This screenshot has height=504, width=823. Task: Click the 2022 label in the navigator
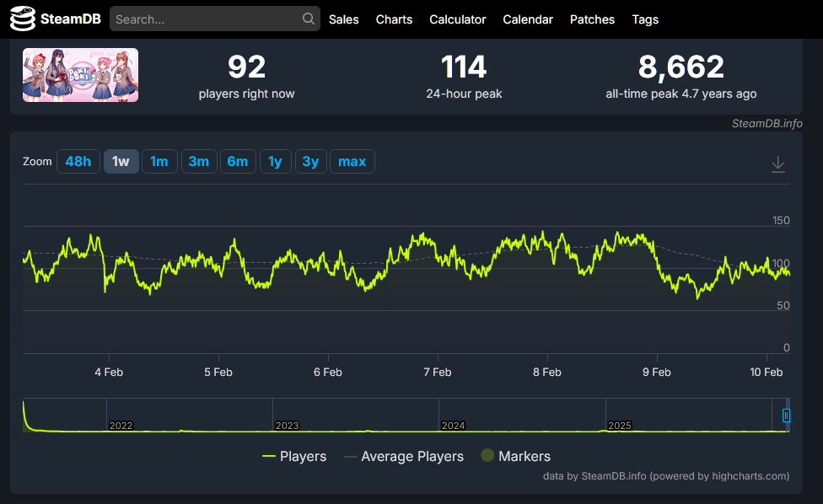[x=121, y=426]
